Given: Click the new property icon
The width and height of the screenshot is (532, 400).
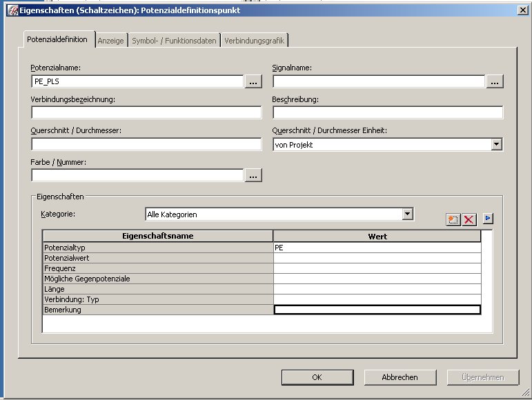Looking at the screenshot, I should pyautogui.click(x=453, y=219).
